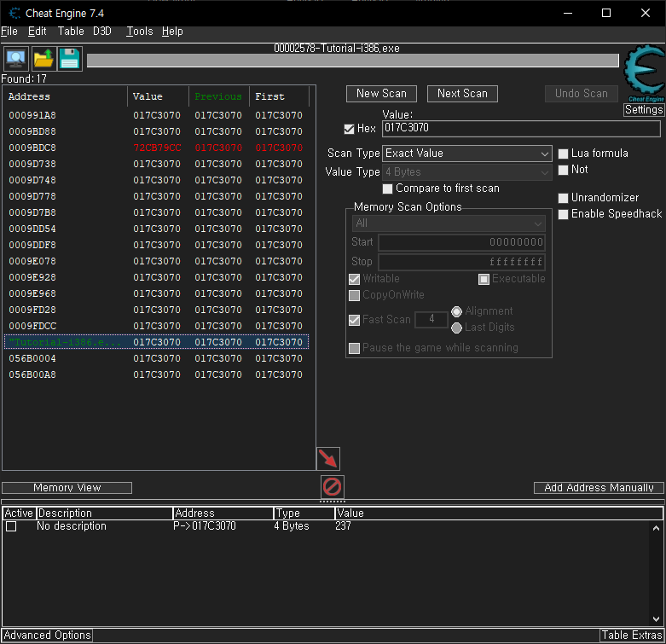Click the scan progress bar

click(352, 61)
